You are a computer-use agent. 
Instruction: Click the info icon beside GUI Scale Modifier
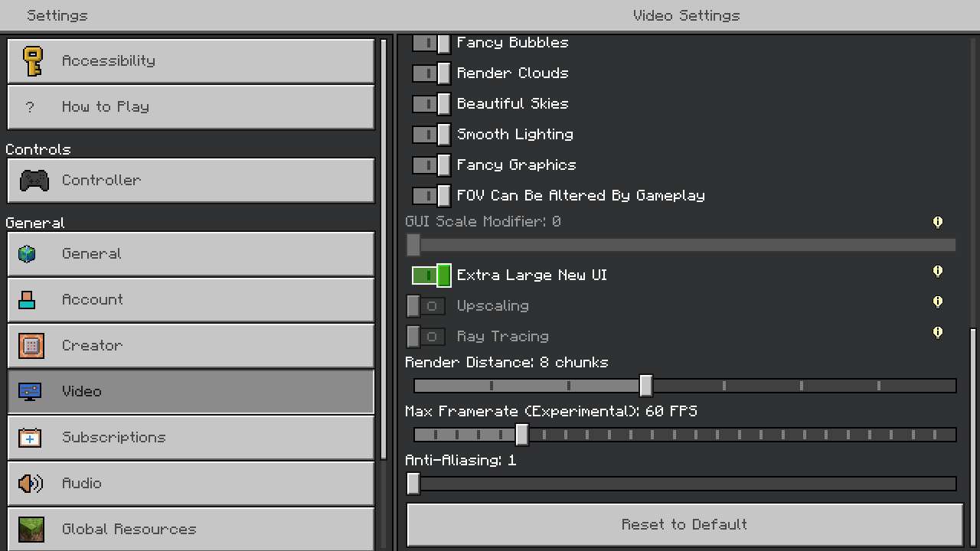tap(937, 222)
